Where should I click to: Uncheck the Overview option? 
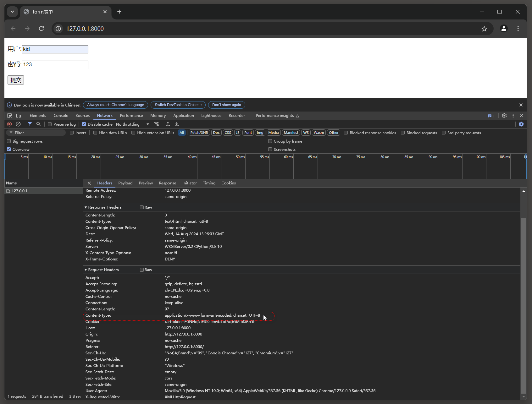tap(9, 149)
